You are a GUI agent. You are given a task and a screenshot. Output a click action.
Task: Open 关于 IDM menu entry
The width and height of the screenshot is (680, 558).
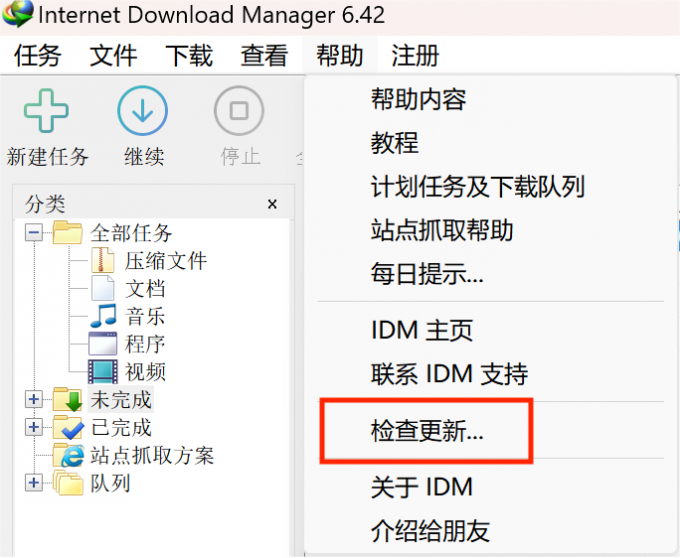click(421, 488)
